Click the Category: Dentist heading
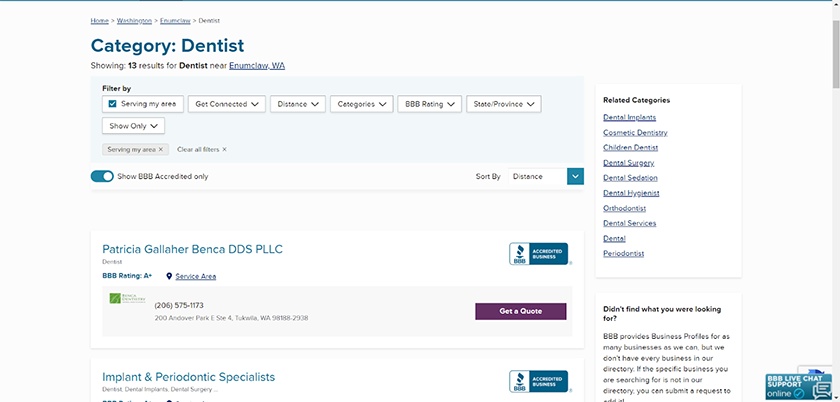 click(x=167, y=46)
